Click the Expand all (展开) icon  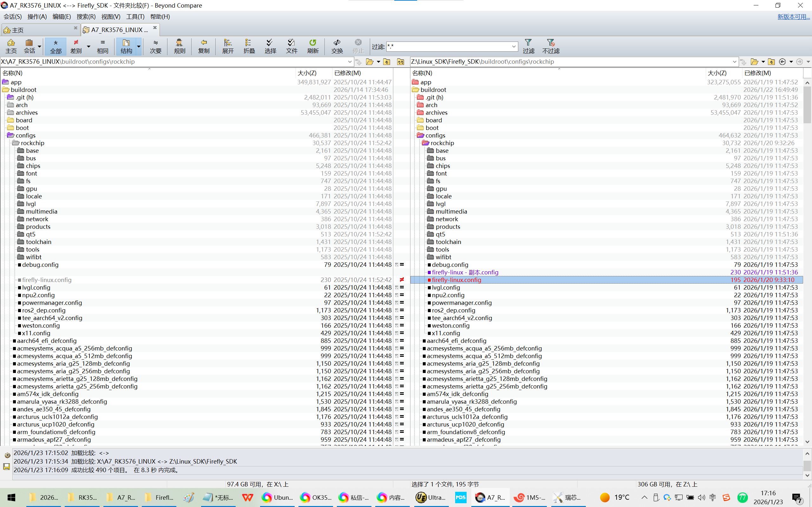[228, 46]
